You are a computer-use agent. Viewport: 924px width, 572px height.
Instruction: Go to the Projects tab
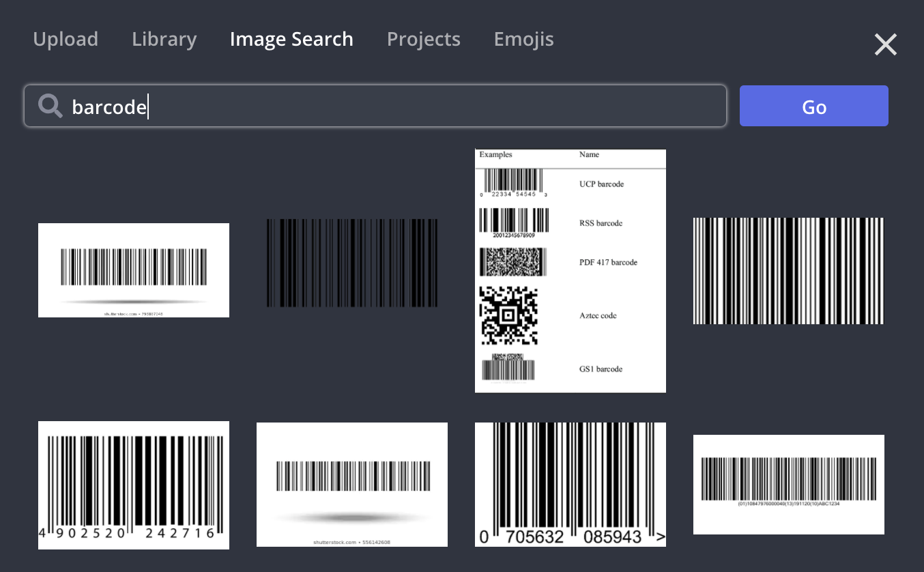coord(423,40)
